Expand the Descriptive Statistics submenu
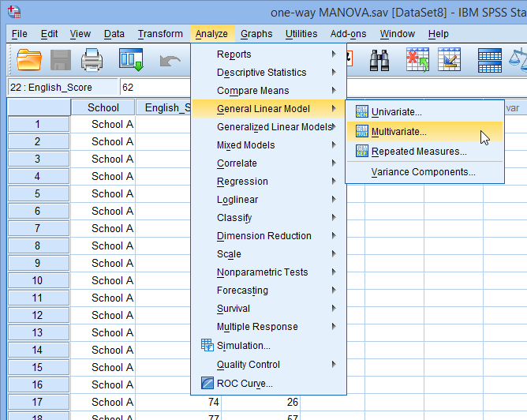The height and width of the screenshot is (420, 527). point(261,73)
